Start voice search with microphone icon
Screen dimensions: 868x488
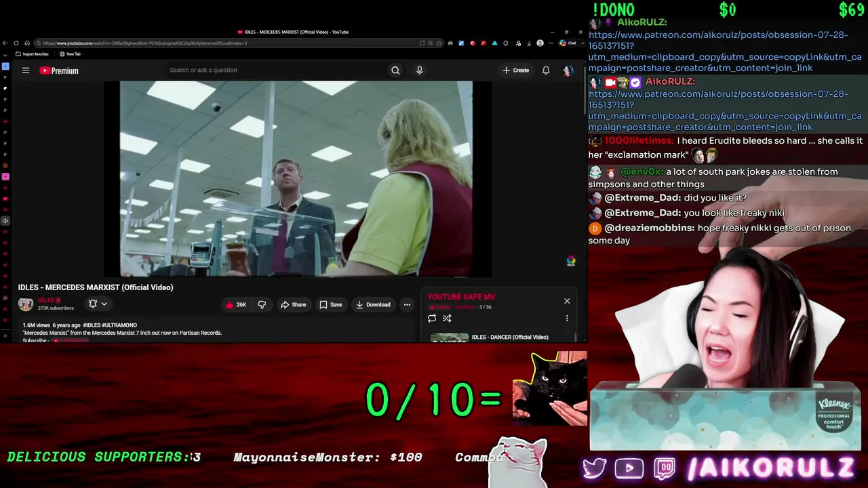pos(419,70)
